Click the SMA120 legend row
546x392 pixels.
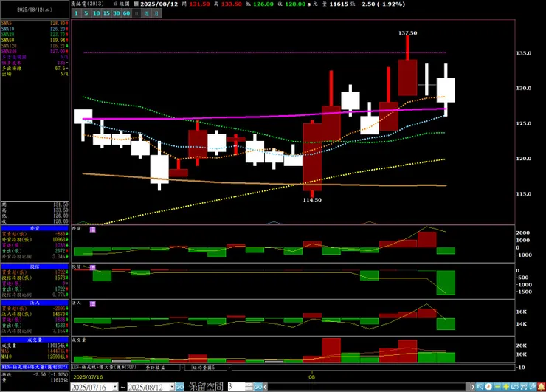coord(35,46)
